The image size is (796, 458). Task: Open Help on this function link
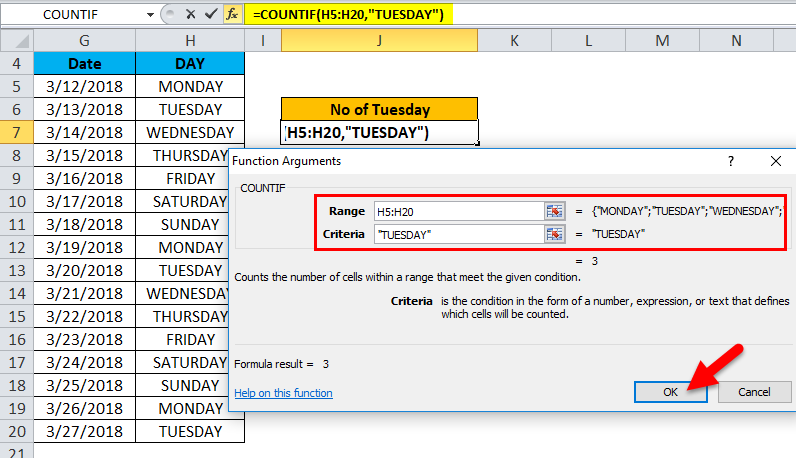[283, 393]
